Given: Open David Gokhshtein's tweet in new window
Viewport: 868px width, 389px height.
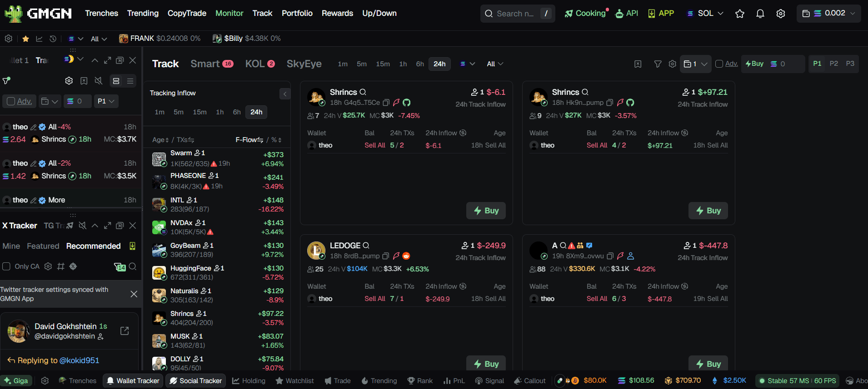Looking at the screenshot, I should tap(125, 331).
